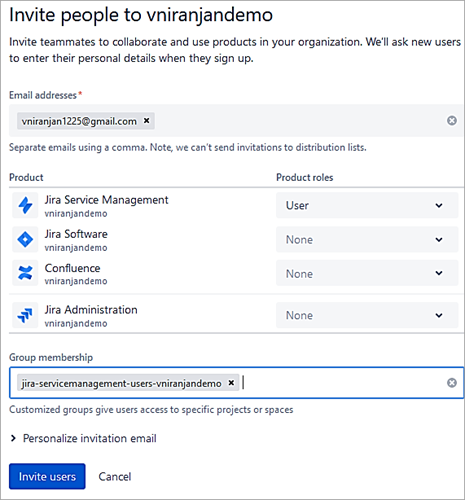Open Confluence product role dropdown

point(367,273)
